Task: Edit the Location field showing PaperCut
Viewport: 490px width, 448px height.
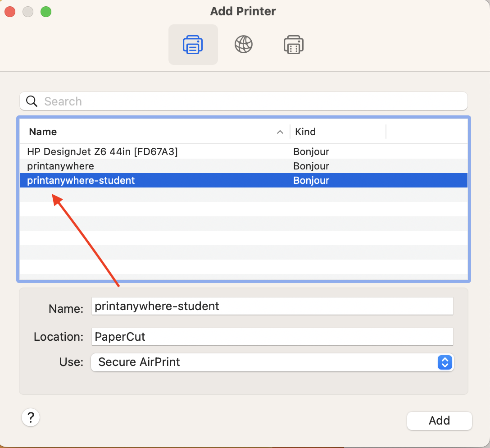Action: (x=272, y=337)
